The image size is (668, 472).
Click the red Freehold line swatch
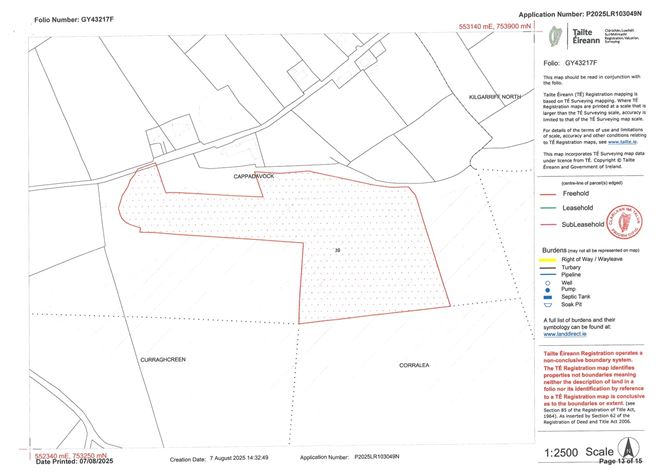coord(549,196)
